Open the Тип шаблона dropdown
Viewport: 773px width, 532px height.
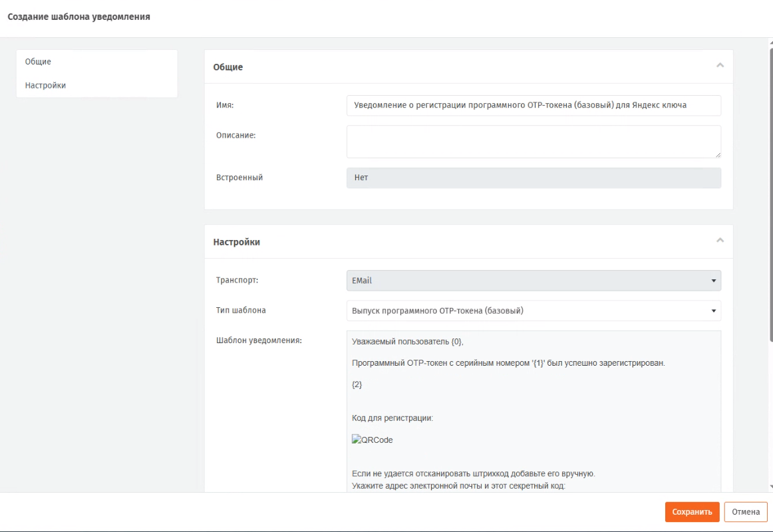click(534, 311)
